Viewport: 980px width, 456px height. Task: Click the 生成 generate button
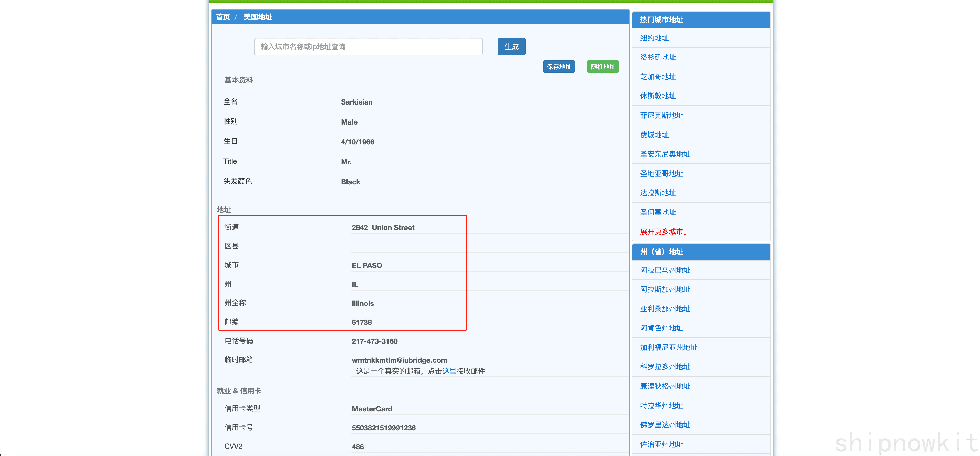tap(511, 47)
